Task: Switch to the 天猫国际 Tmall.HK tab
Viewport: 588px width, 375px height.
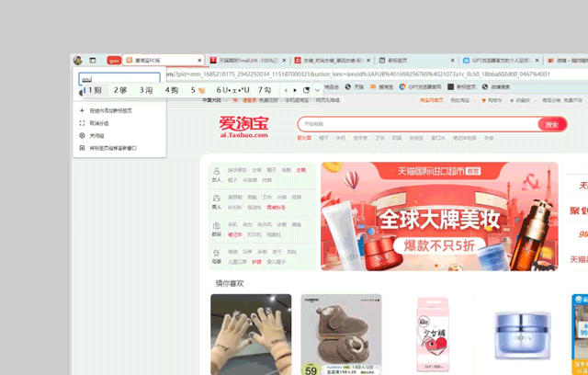Action: (x=247, y=60)
